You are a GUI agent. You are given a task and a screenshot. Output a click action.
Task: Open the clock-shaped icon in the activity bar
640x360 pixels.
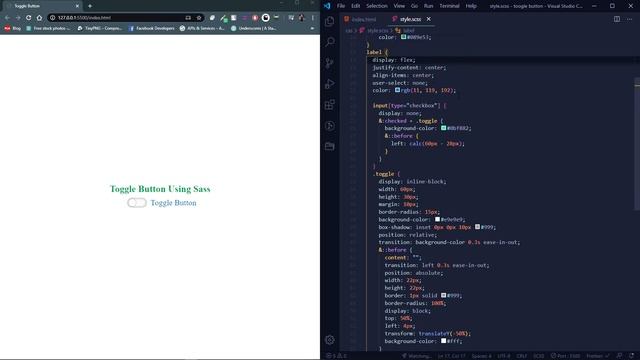330,125
